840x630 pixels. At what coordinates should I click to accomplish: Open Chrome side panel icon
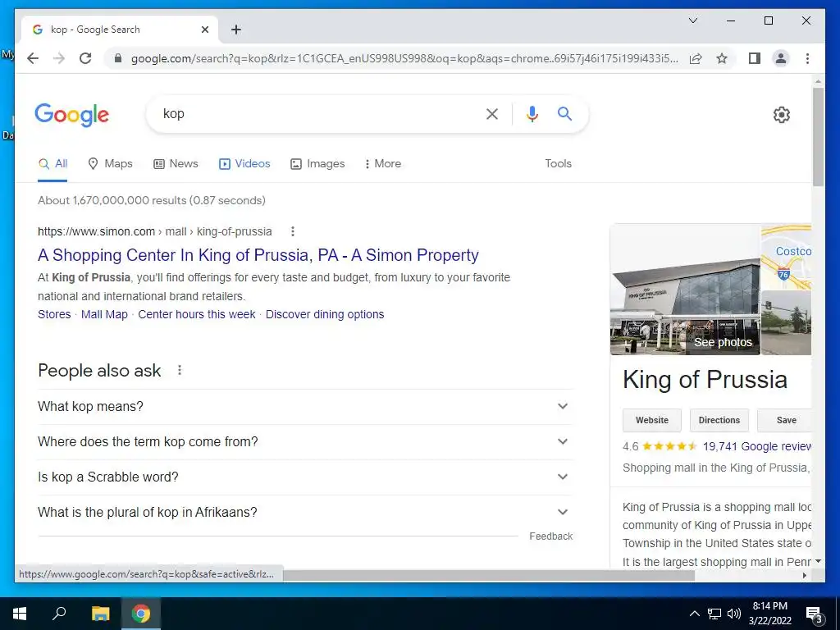(755, 58)
